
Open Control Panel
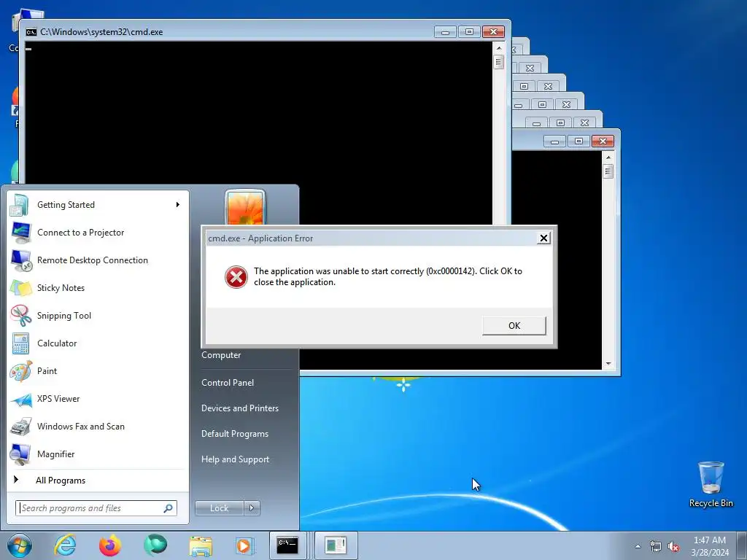coord(228,383)
